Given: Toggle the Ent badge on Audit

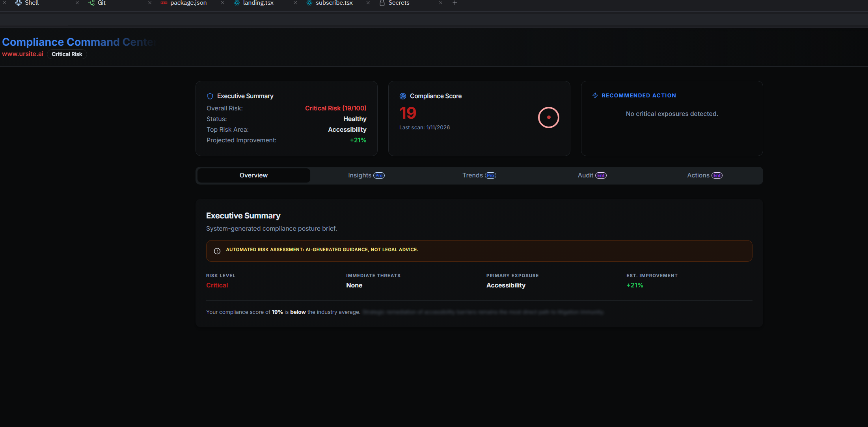Looking at the screenshot, I should tap(602, 175).
